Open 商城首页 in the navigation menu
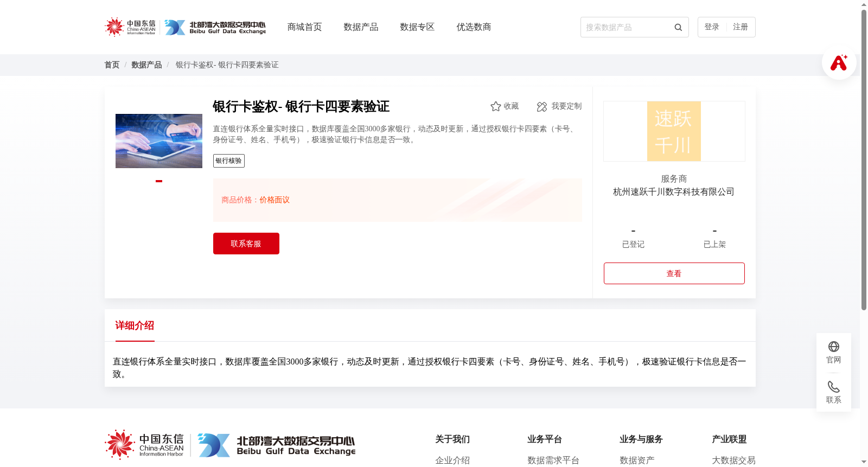 pyautogui.click(x=304, y=27)
